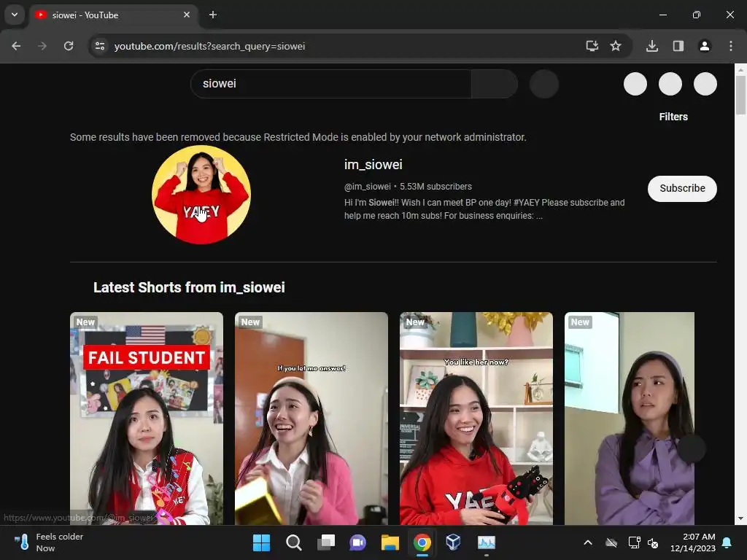Open the im_siowei channel avatar
This screenshot has height=560, width=747.
(201, 195)
